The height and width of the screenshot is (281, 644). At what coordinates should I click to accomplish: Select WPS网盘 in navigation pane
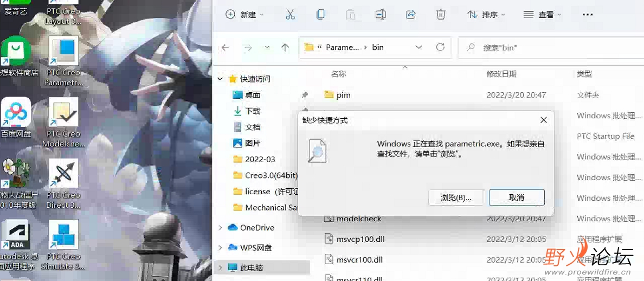click(x=256, y=248)
